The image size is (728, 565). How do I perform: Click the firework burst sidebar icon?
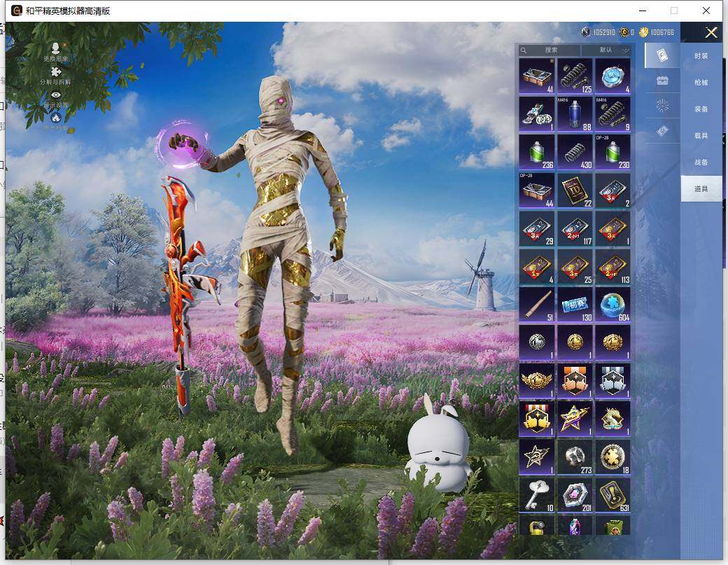[x=661, y=106]
